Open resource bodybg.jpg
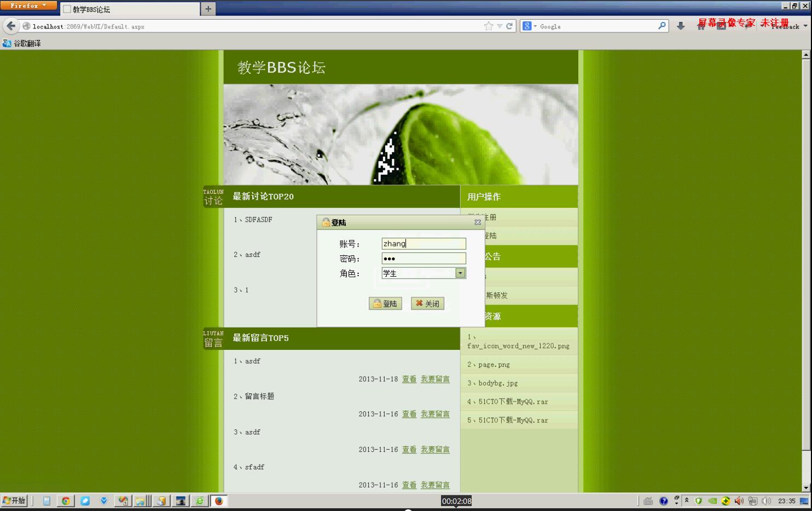The image size is (812, 511). [492, 383]
